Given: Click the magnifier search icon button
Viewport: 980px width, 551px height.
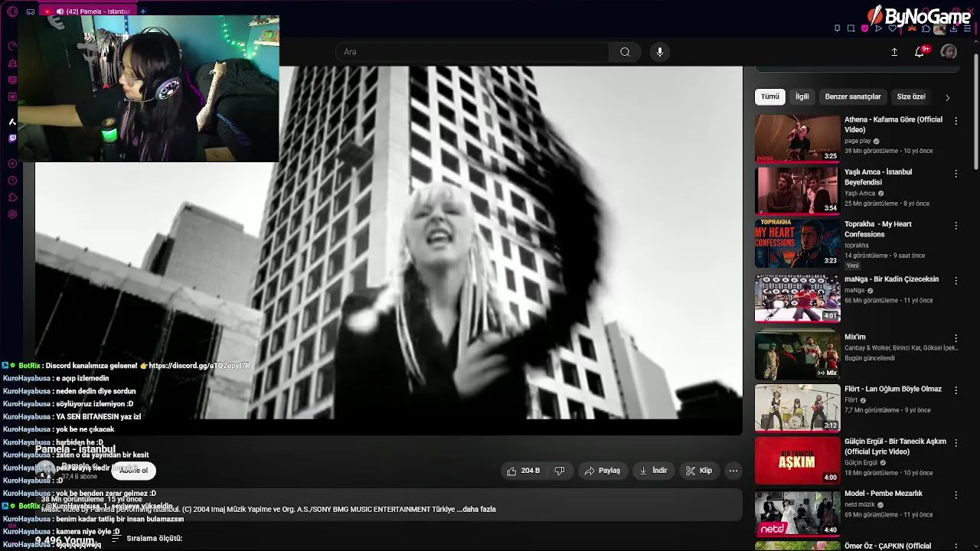Looking at the screenshot, I should pos(626,52).
